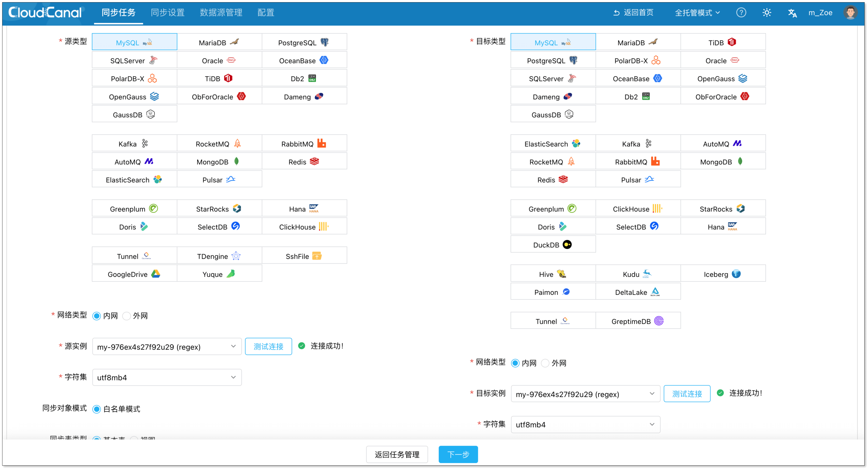Click 下一步 button
The image size is (868, 469).
458,454
